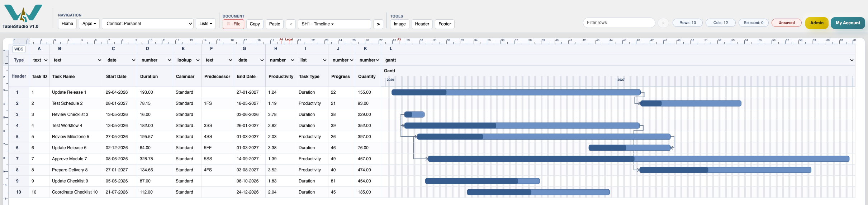This screenshot has height=205, width=868.
Task: Open the gantt column type dropdown
Action: coord(619,60)
